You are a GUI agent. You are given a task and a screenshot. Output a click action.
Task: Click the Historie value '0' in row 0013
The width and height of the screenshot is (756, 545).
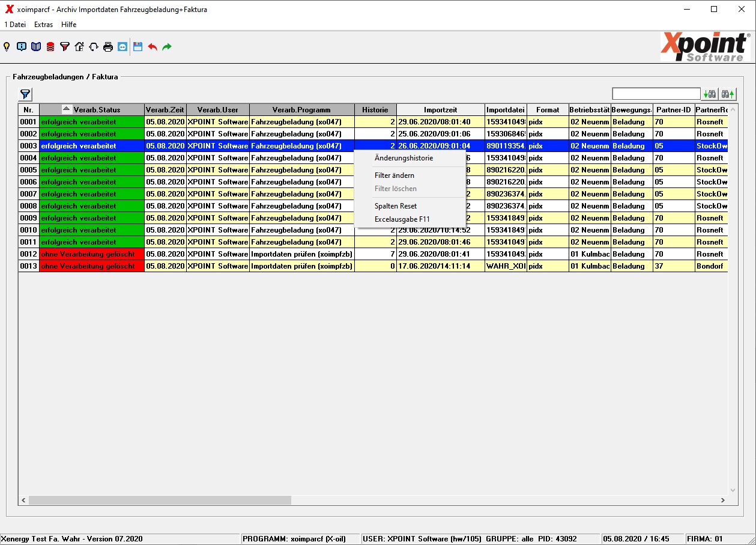tap(375, 266)
